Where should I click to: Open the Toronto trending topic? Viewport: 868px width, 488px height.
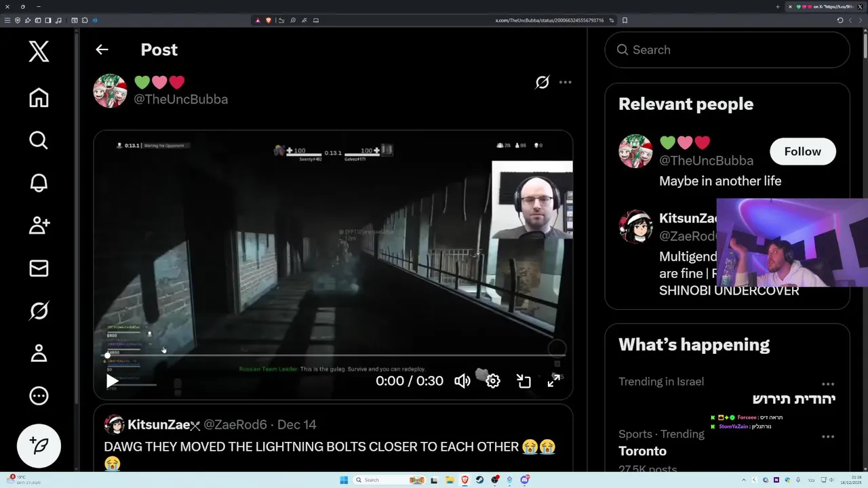tap(642, 451)
